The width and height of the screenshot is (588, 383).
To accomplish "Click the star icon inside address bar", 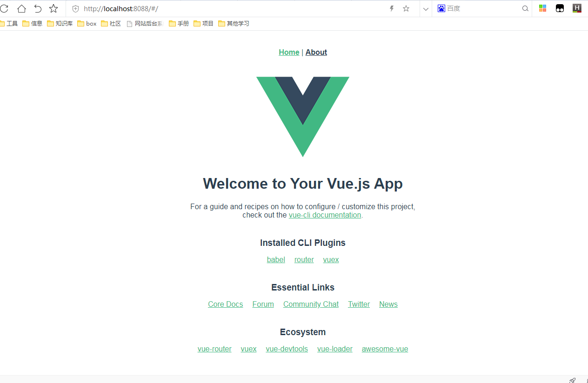I will pyautogui.click(x=406, y=8).
